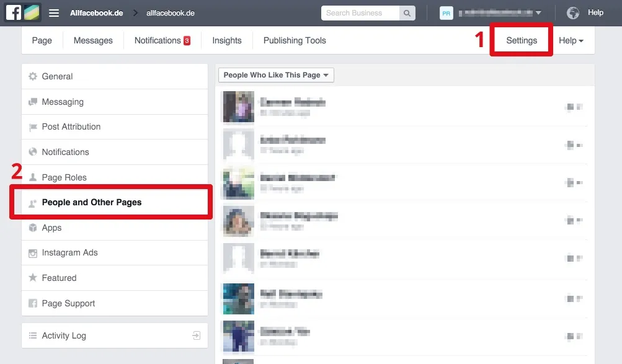Image resolution: width=622 pixels, height=364 pixels.
Task: Click the Post Attribution flag icon
Action: [33, 127]
